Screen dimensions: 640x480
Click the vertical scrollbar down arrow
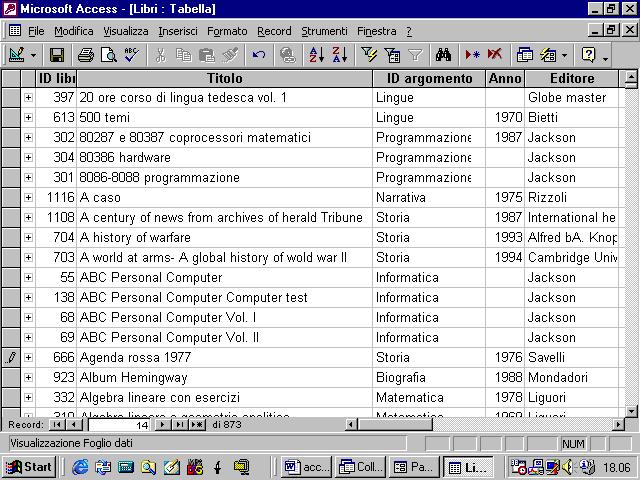pos(631,411)
